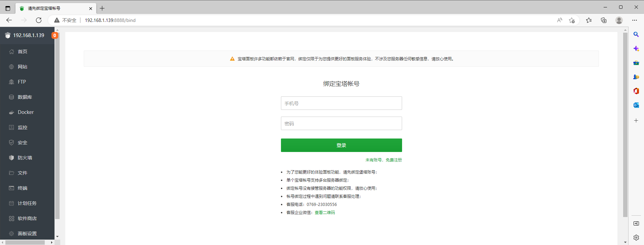Select the 请先绑定宝塔帐号 browser tab
Image resolution: width=644 pixels, height=245 pixels.
[56, 8]
